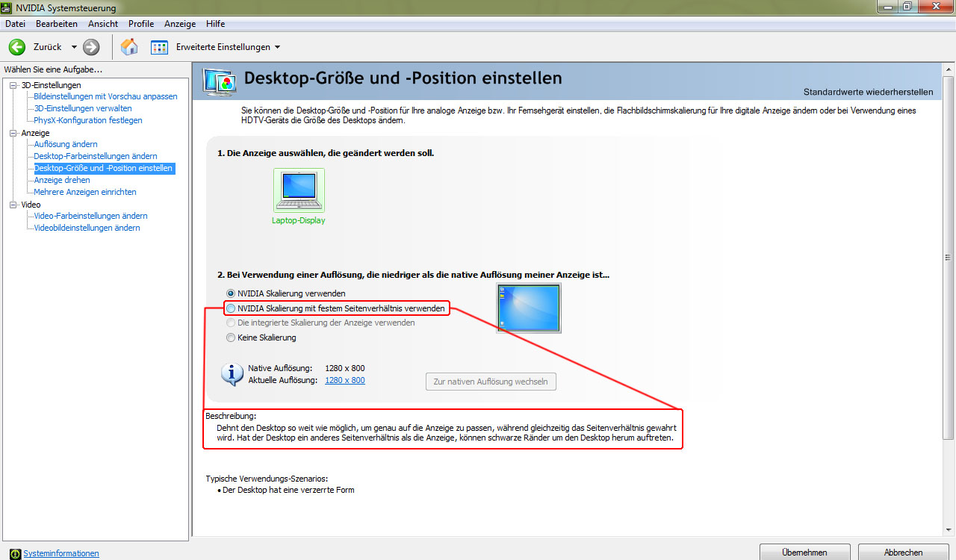The image size is (956, 560).
Task: Open the Anzeige menu in menu bar
Action: tap(179, 24)
